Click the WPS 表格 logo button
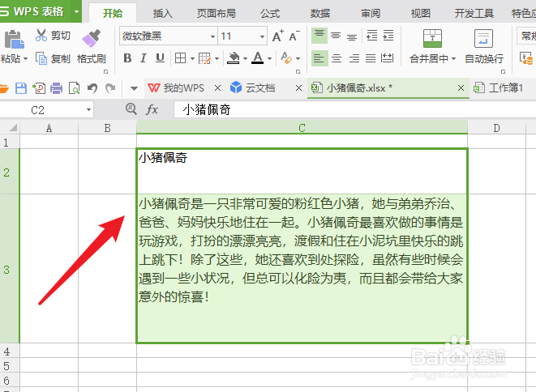536x392 pixels. pos(35,11)
